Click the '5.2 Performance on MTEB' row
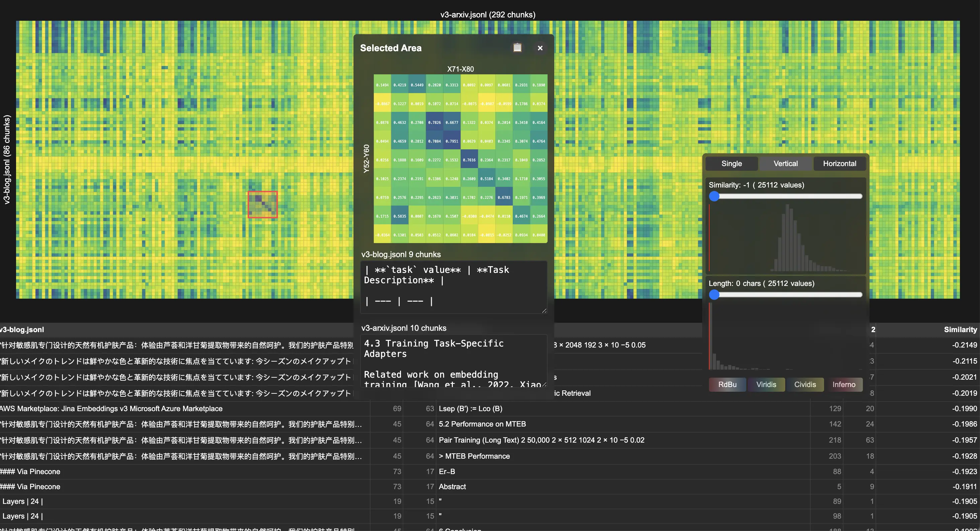 click(482, 424)
